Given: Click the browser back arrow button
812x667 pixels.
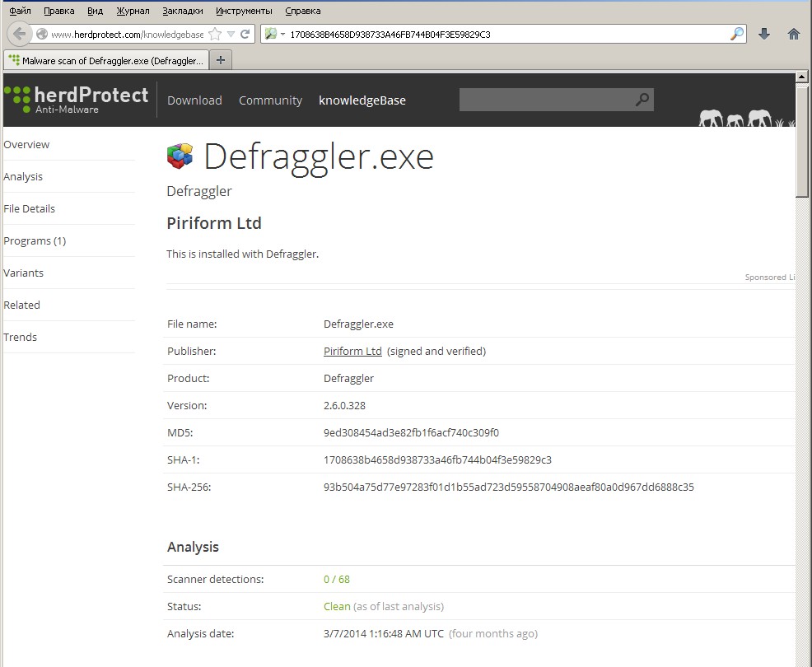Looking at the screenshot, I should click(20, 35).
